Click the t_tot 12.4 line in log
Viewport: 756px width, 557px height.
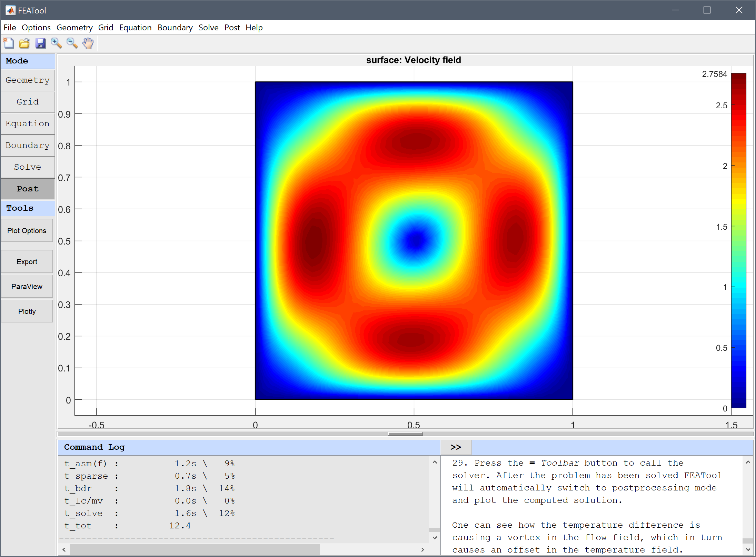pos(128,526)
